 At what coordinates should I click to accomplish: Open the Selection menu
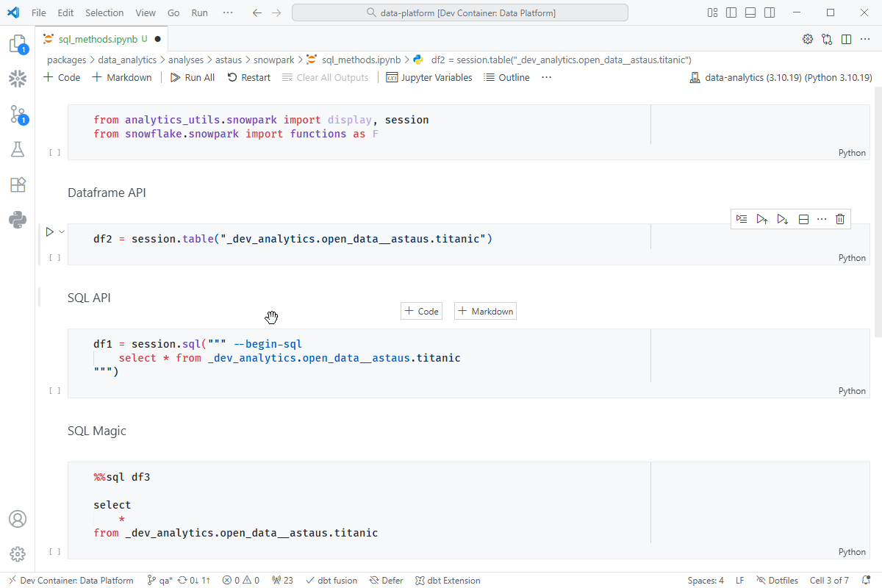[104, 12]
